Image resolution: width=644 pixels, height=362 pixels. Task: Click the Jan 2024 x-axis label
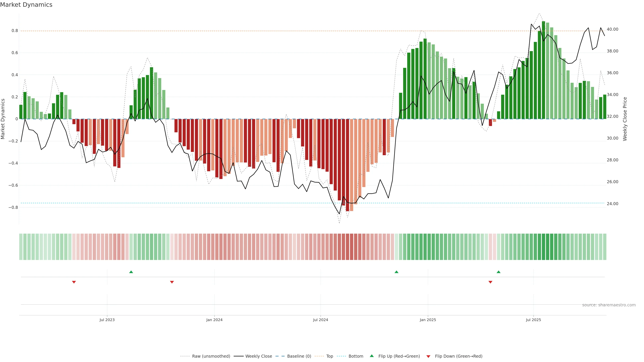pos(214,320)
